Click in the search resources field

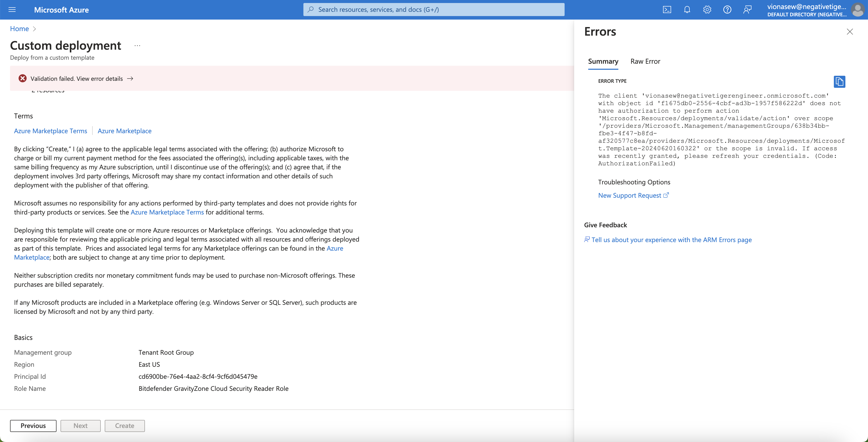[x=434, y=10]
